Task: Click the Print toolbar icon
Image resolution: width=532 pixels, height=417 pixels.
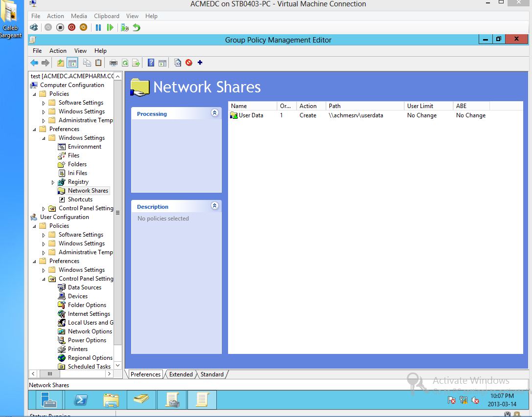Action: [x=114, y=63]
